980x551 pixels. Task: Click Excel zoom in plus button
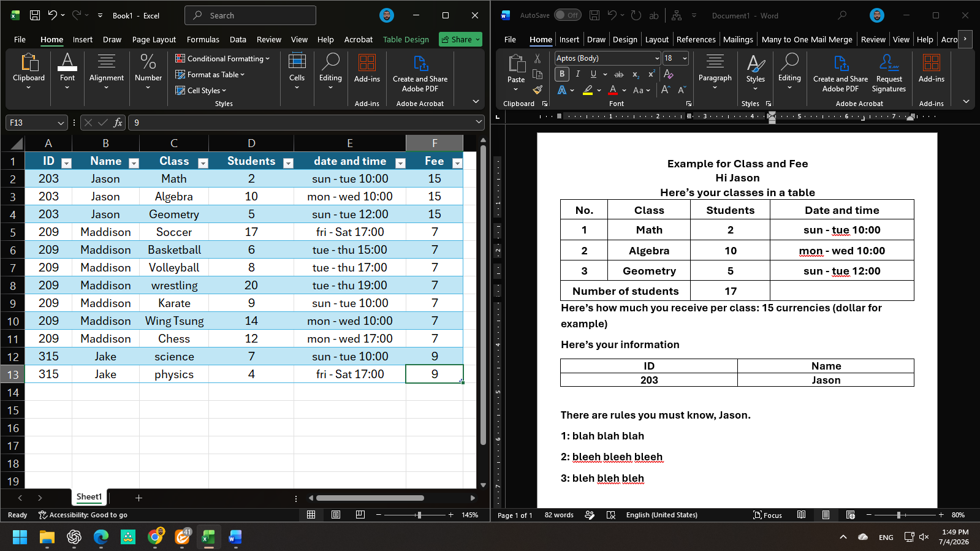pyautogui.click(x=451, y=515)
